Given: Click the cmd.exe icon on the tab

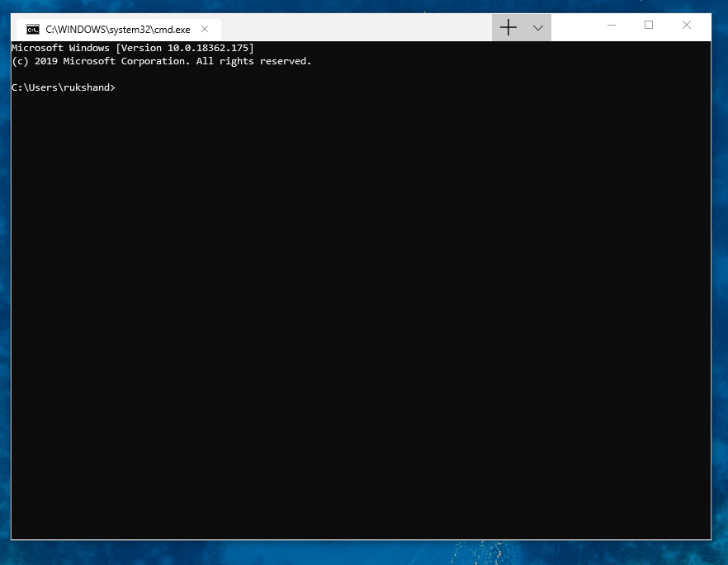Looking at the screenshot, I should [32, 28].
